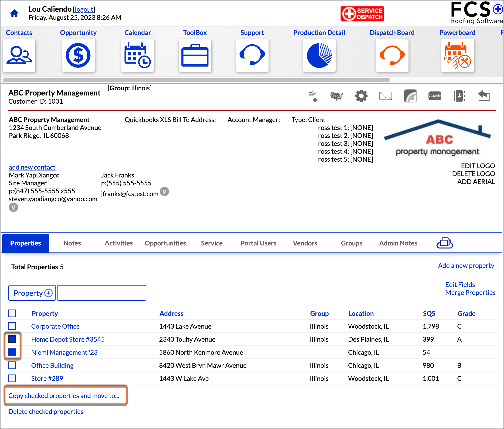Viewport: 504px width, 429px height.
Task: Open the Dispatch Board orange headset icon
Action: tap(392, 55)
